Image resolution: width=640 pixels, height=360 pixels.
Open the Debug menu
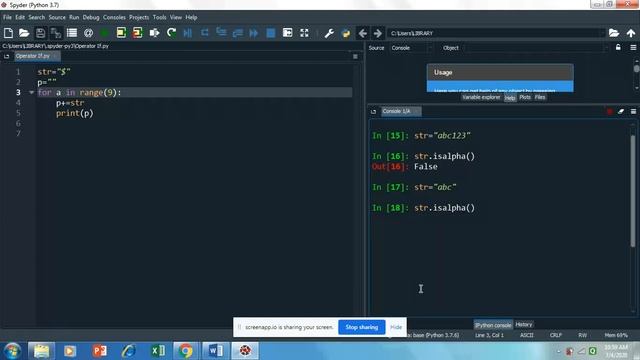(x=91, y=18)
